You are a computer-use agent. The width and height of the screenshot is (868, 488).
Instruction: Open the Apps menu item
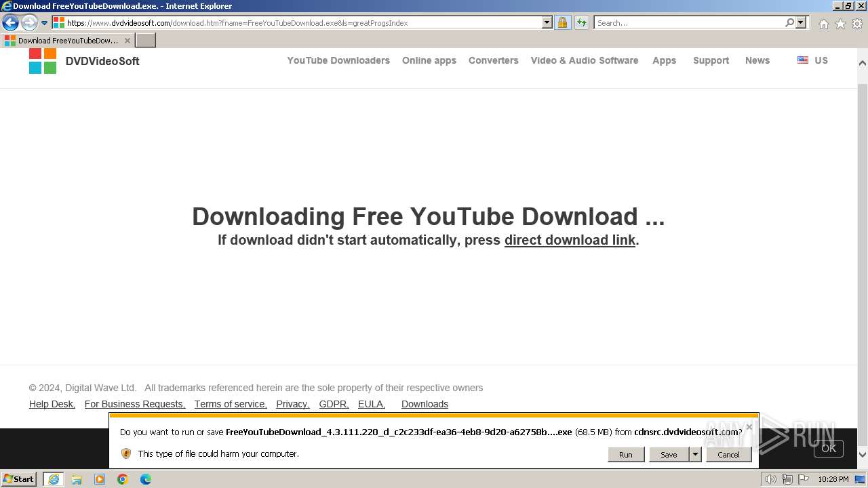[x=665, y=60]
